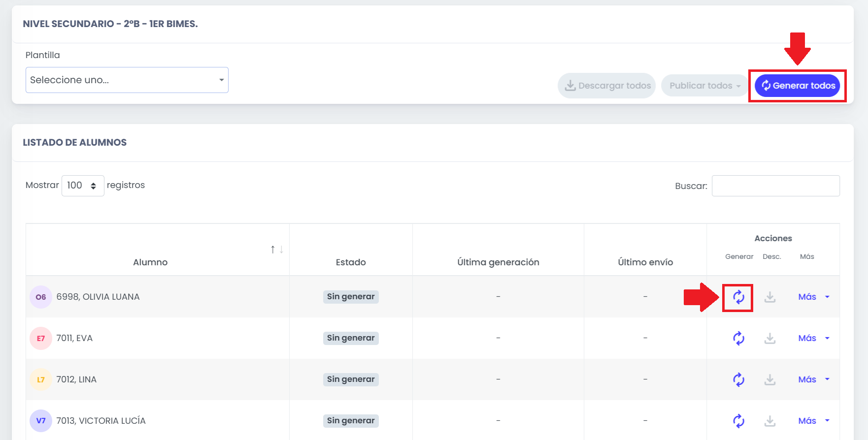
Task: Click generate icon for 7012, Lina
Action: point(738,379)
